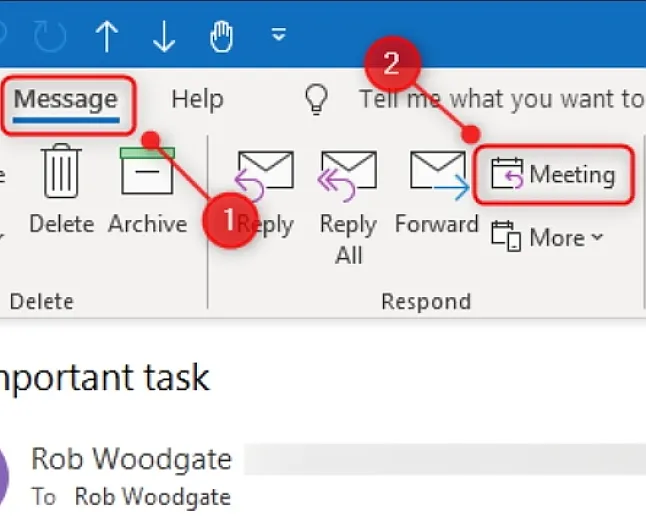Screen dimensions: 646x522
Task: Click recipient Rob Woodgate in To line
Action: point(152,496)
